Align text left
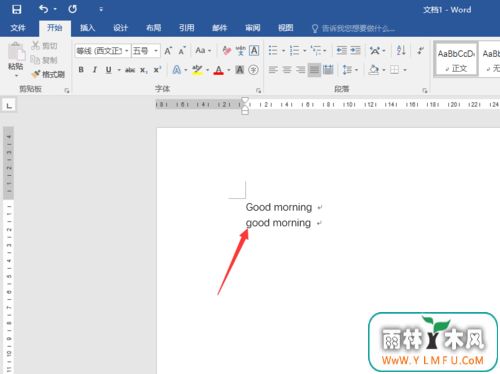Image resolution: width=500 pixels, height=374 pixels. click(273, 70)
